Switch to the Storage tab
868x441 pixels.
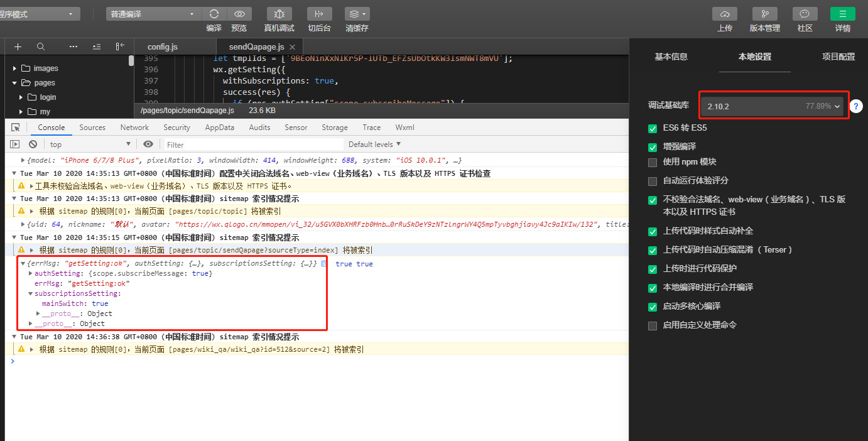click(335, 128)
